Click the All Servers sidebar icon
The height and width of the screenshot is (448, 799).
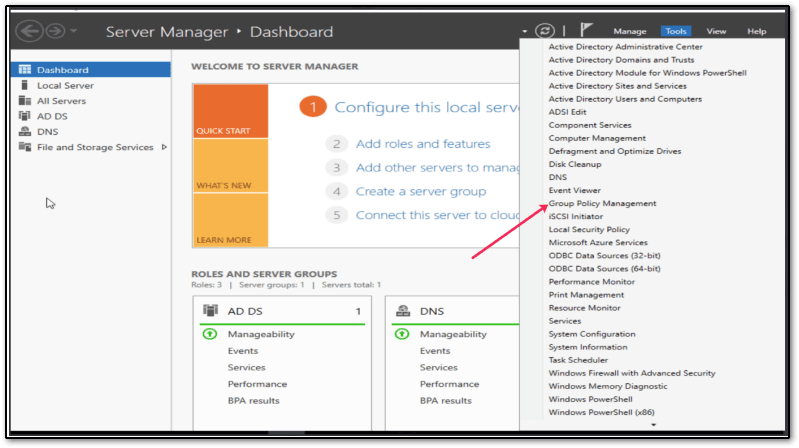point(24,100)
